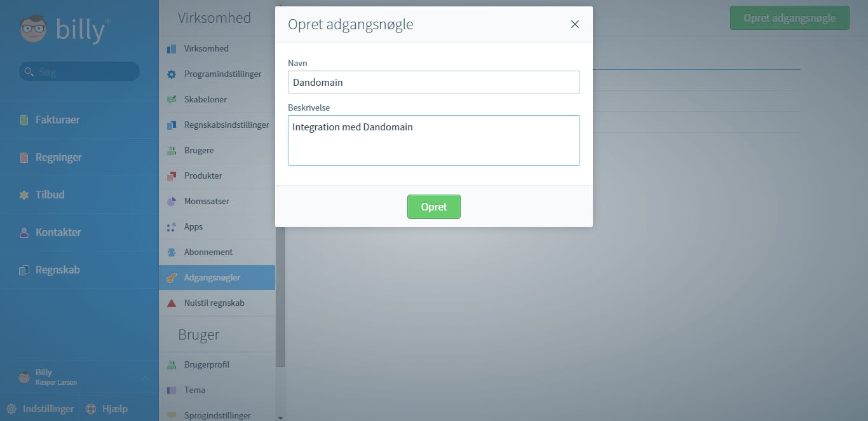The height and width of the screenshot is (421, 868).
Task: Click the Kontakter person icon
Action: coord(24,232)
